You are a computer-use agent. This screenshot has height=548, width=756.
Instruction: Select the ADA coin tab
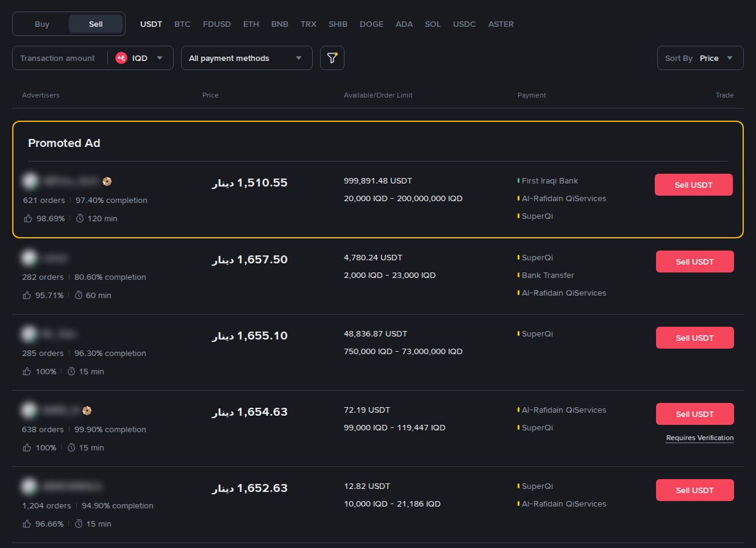(404, 24)
